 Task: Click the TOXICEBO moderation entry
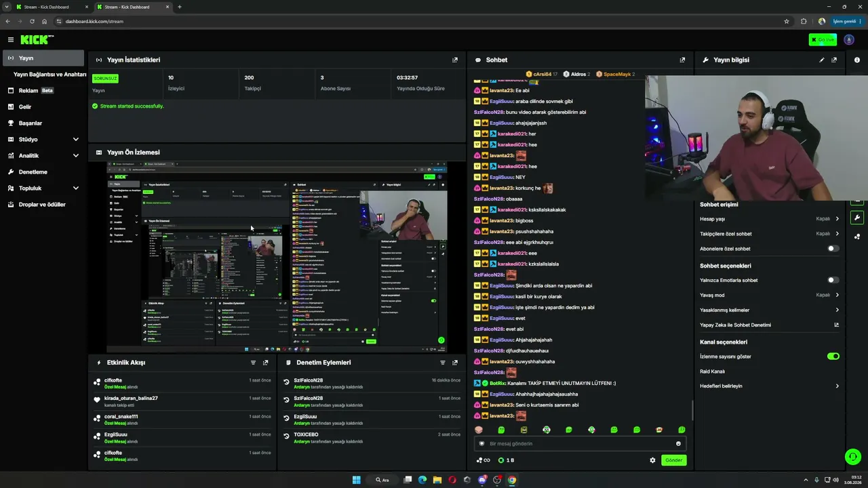[372, 438]
